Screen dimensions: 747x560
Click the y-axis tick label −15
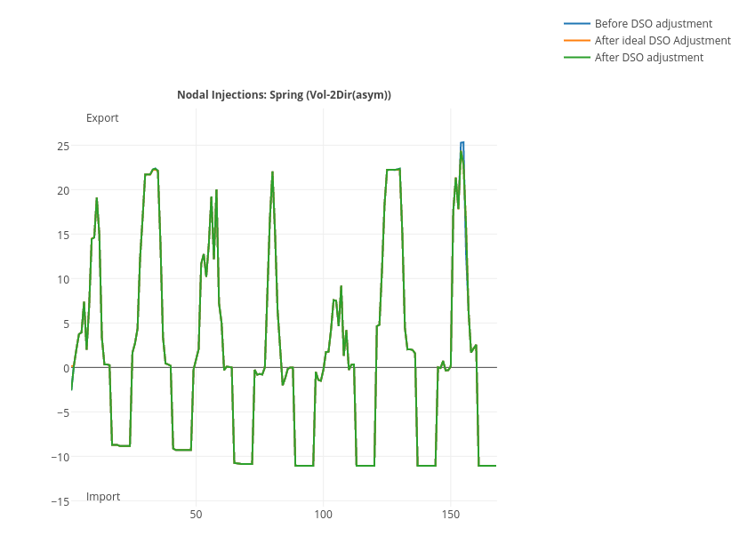tap(60, 501)
